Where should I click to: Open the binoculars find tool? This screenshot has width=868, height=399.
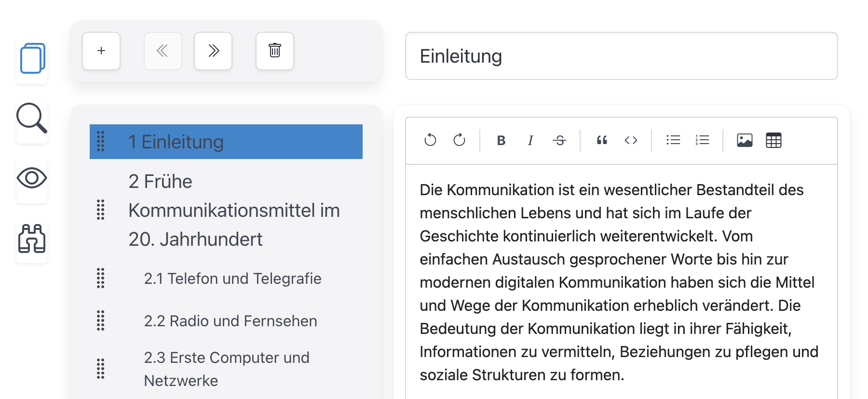pos(32,239)
